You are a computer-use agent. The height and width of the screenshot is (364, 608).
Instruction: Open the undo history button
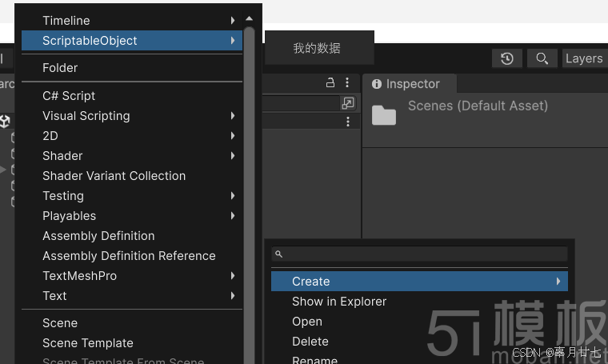tap(506, 58)
